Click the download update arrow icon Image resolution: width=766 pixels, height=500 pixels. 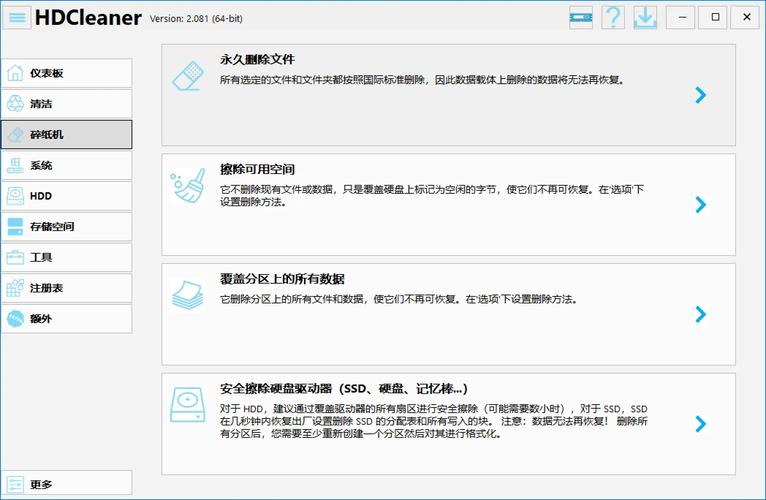point(645,17)
